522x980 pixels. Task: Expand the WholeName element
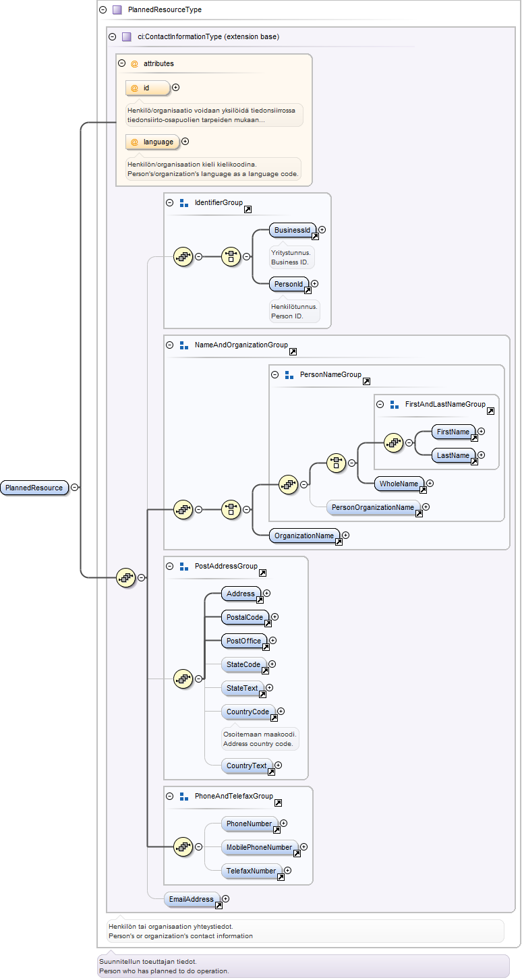point(430,484)
